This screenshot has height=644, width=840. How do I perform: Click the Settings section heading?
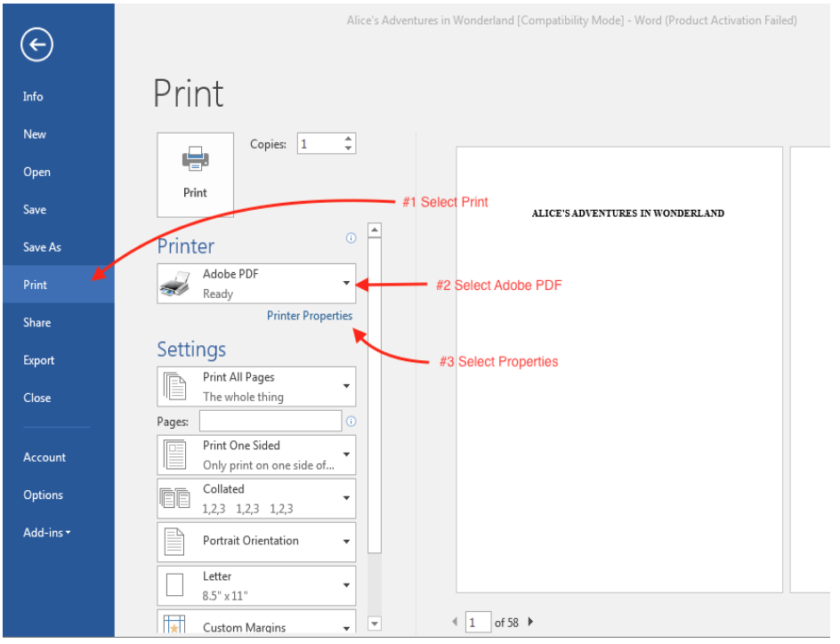(191, 350)
